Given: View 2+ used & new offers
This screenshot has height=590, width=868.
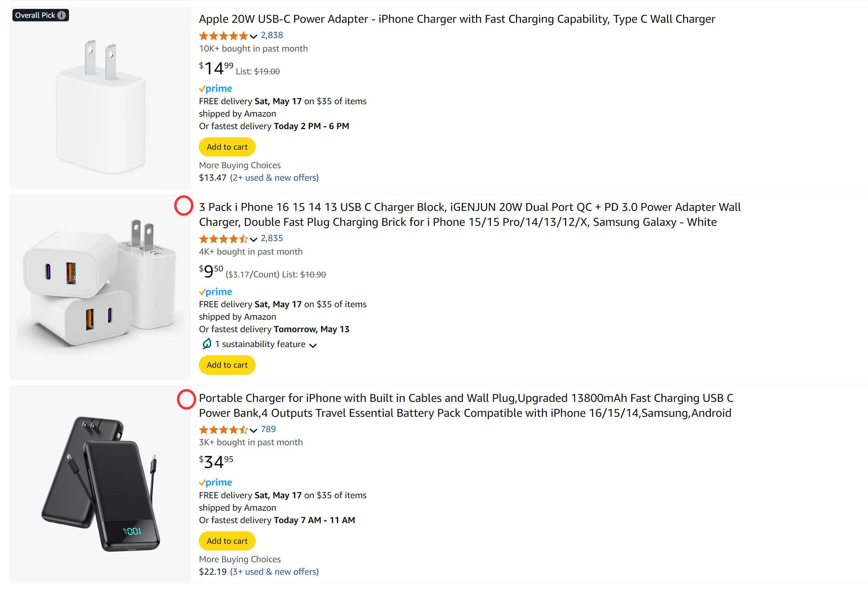Looking at the screenshot, I should click(274, 178).
